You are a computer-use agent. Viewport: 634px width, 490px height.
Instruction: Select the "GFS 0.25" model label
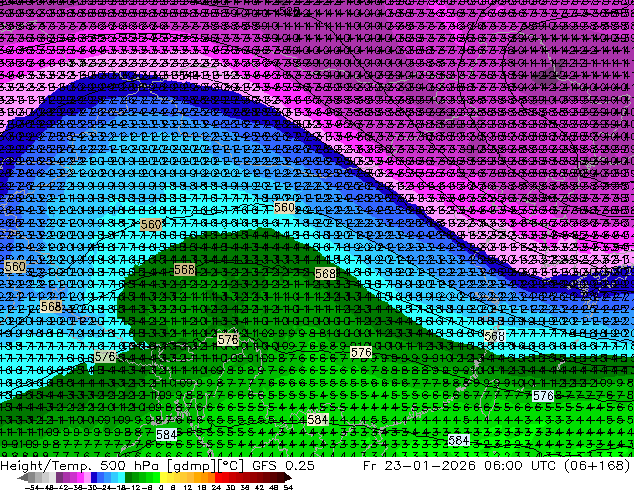[x=283, y=465]
